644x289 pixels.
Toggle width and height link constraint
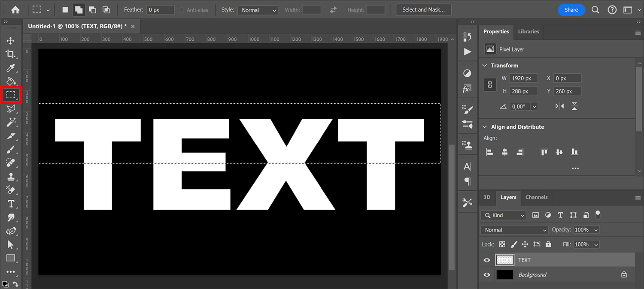click(490, 85)
